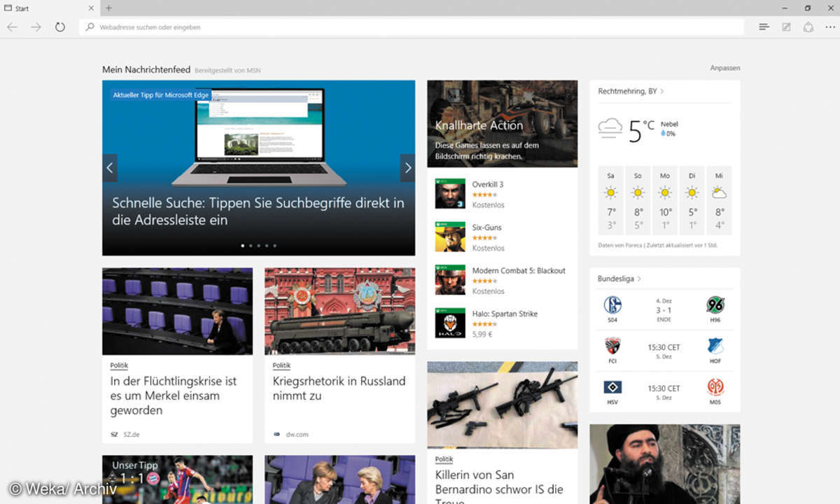
Task: Click the Daten von Foreca attribution text
Action: (x=658, y=245)
